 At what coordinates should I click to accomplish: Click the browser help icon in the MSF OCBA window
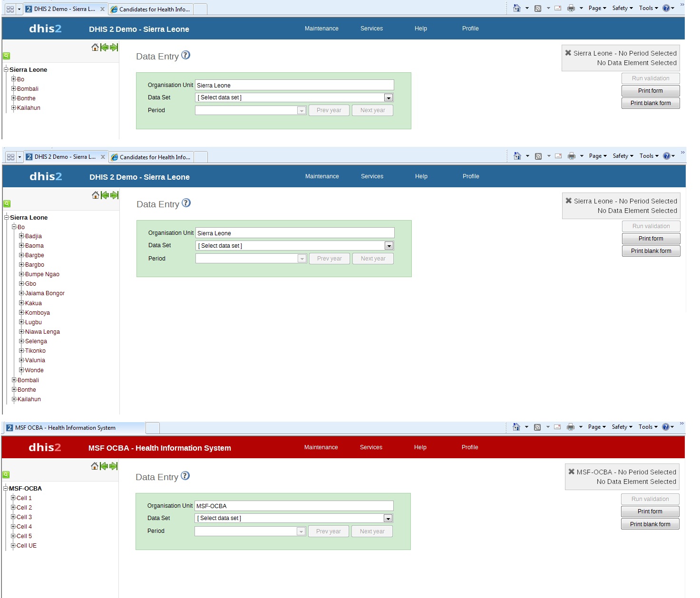666,427
